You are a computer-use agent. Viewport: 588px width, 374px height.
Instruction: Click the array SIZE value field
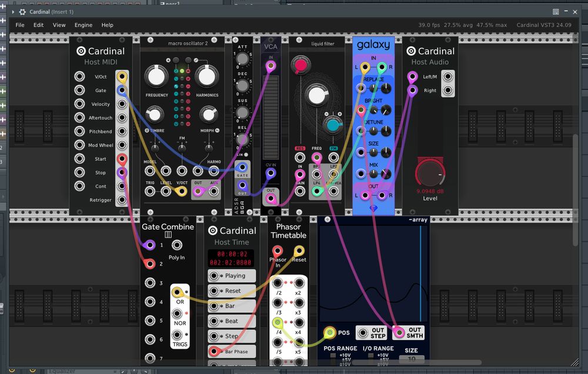[412, 359]
